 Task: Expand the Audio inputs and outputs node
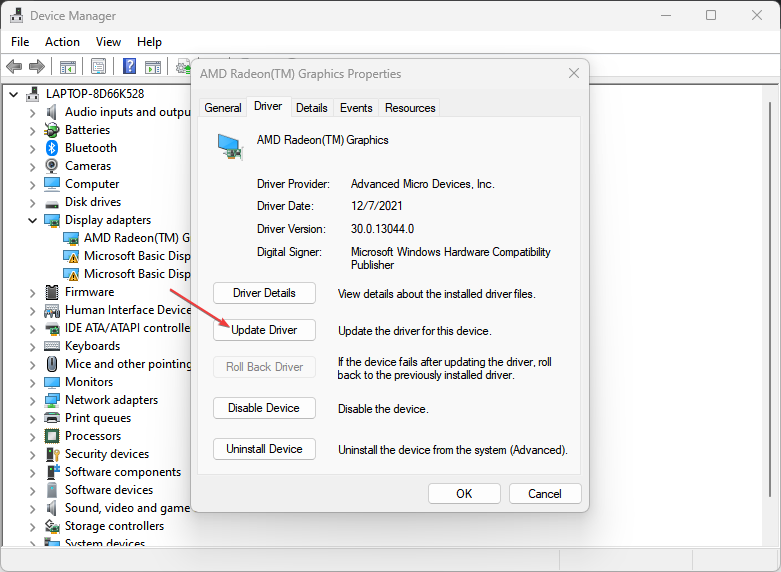coord(32,112)
